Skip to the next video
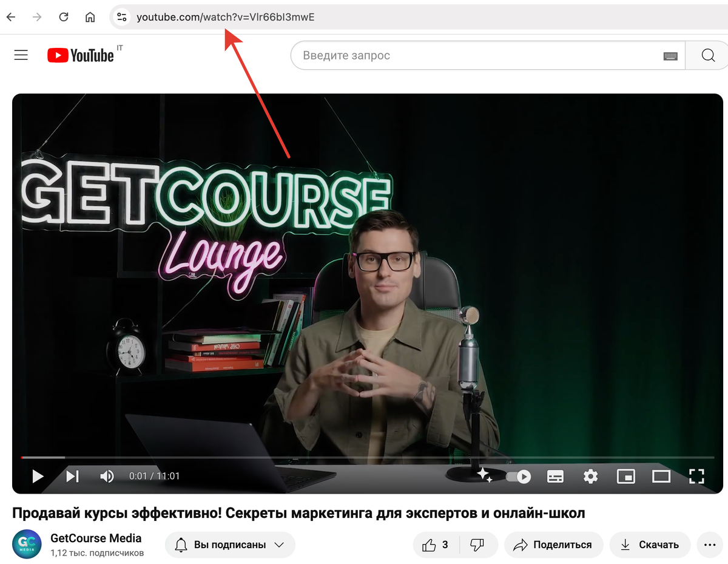This screenshot has height=564, width=728. coord(73,476)
